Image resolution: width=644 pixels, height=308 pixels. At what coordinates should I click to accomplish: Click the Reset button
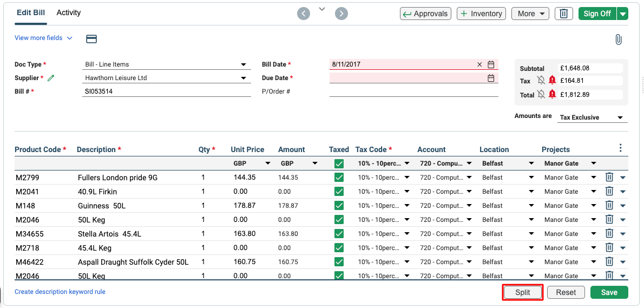pos(566,292)
